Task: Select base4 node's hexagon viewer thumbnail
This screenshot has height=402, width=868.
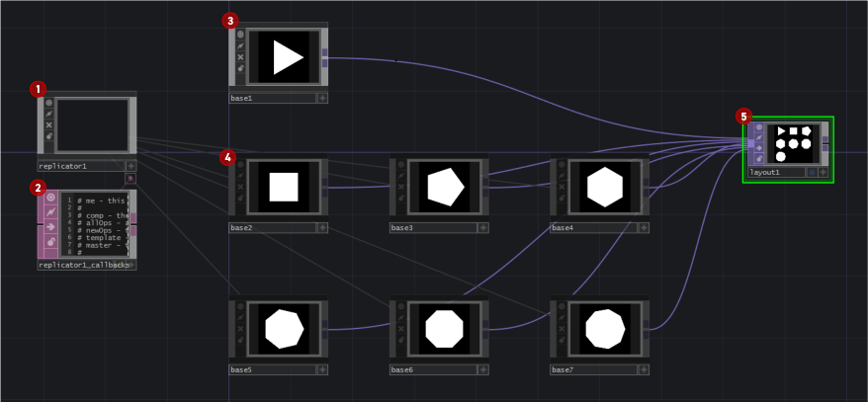Action: point(605,187)
